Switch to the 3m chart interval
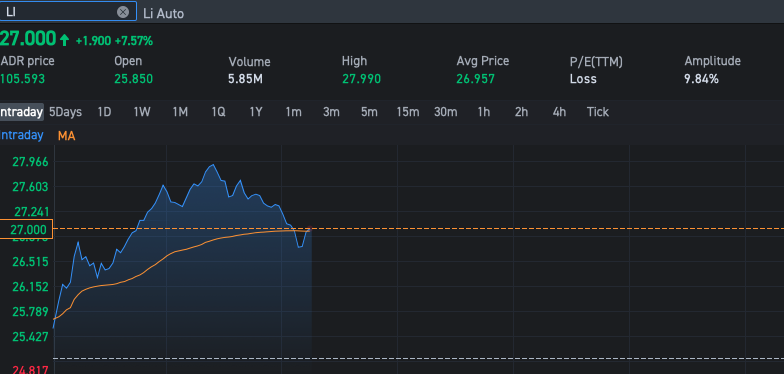The width and height of the screenshot is (784, 374). 331,112
